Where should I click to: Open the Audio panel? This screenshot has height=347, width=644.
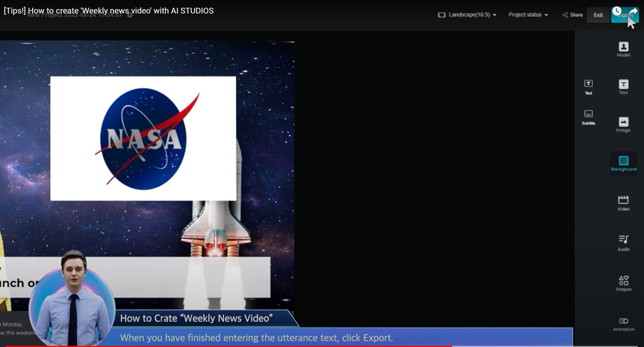click(623, 243)
